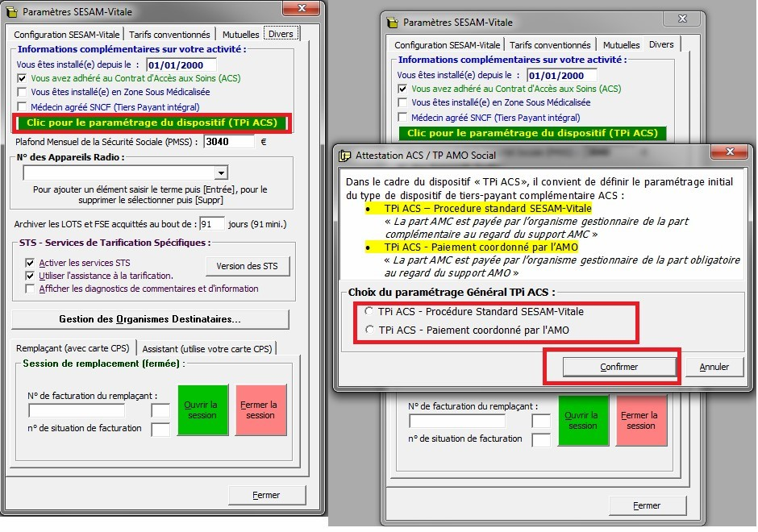Switch to Remplaçant (avec carte CPS) tab
Image resolution: width=758 pixels, height=532 pixels.
pyautogui.click(x=73, y=348)
